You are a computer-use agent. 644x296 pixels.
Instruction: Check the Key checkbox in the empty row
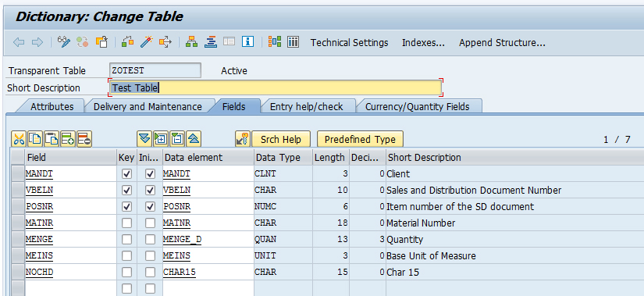127,288
